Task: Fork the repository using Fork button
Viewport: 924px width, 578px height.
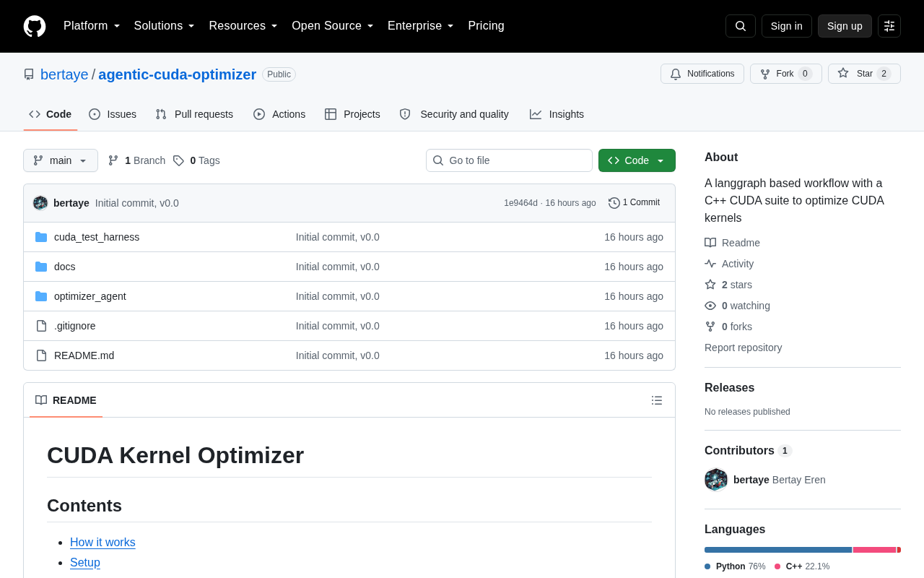Action: pos(785,74)
